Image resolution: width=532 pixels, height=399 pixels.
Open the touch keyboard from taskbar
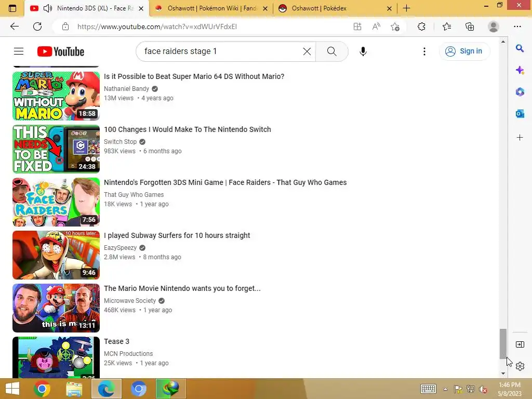pos(428,389)
